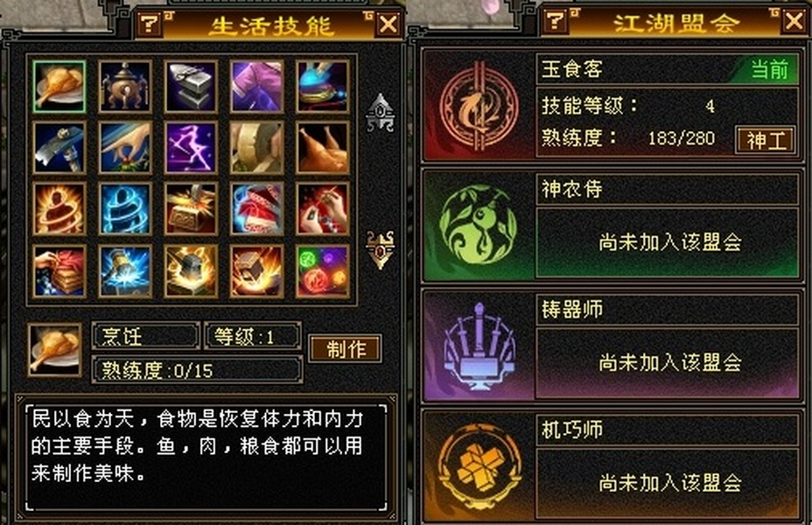Select the purple robe tailoring skill icon
Viewport: 812px width, 525px height.
coord(256,87)
